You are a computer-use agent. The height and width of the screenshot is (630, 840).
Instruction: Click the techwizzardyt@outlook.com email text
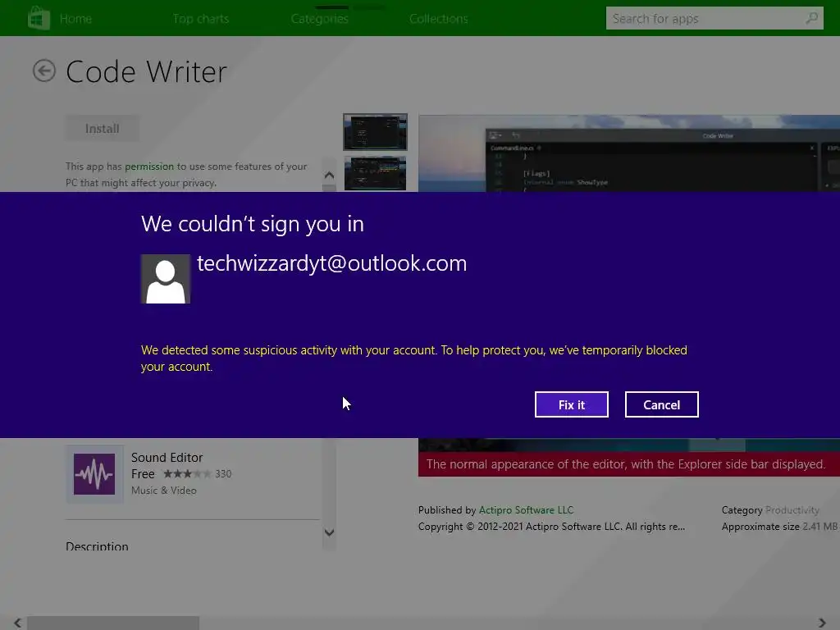[331, 263]
